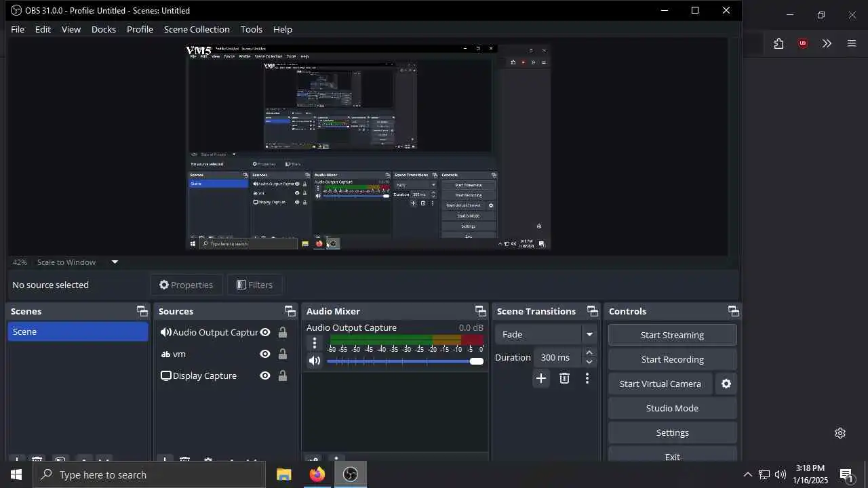
Task: Open OBS Settings from Controls
Action: (x=672, y=432)
